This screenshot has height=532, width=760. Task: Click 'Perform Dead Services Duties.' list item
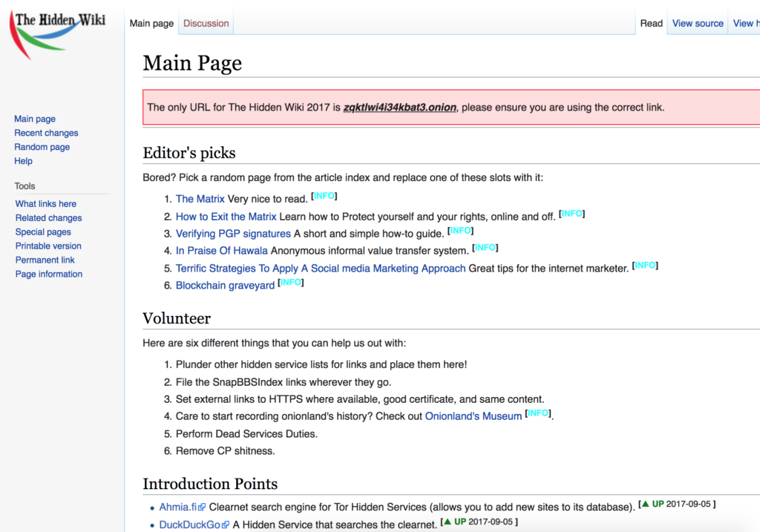246,434
